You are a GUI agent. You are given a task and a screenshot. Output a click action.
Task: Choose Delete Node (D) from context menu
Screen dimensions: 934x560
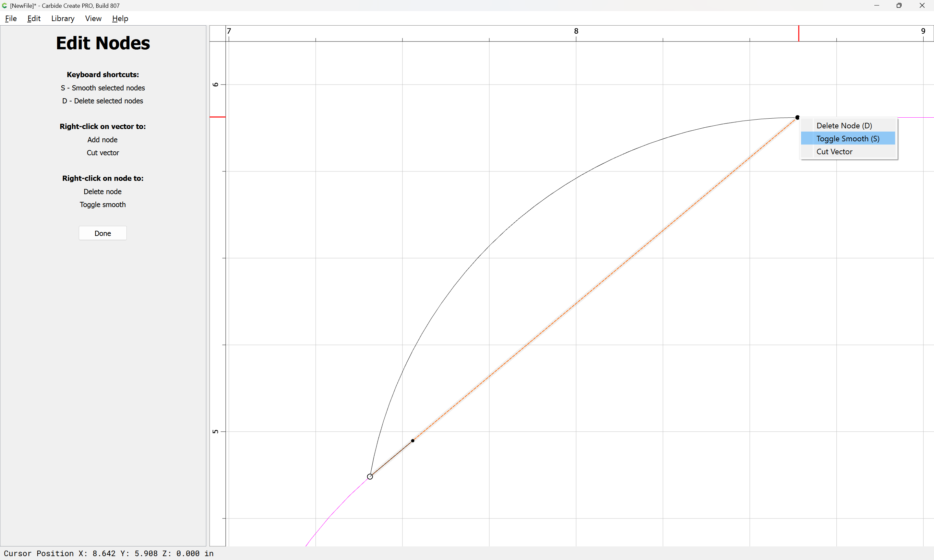847,126
